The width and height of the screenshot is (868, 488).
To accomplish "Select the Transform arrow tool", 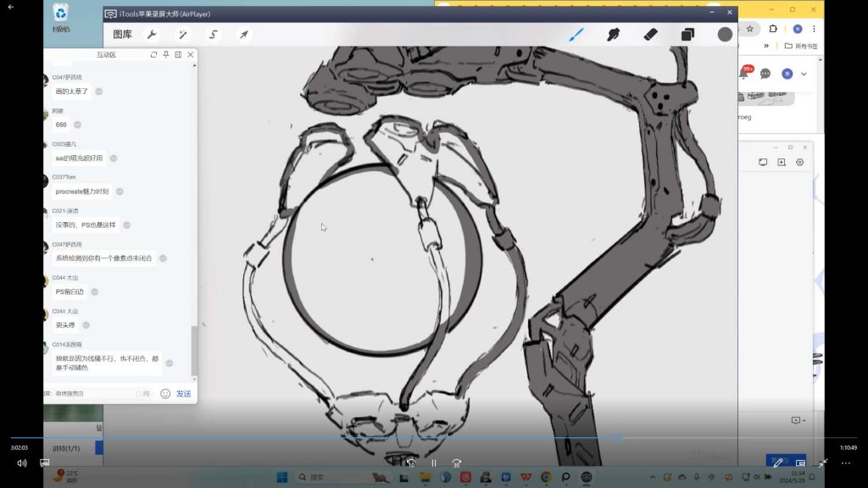I will point(244,35).
